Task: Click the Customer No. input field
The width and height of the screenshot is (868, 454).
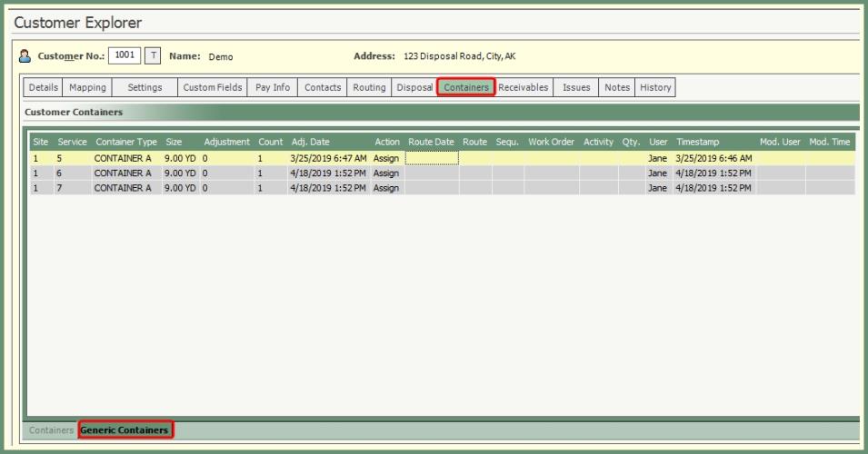Action: pos(124,55)
